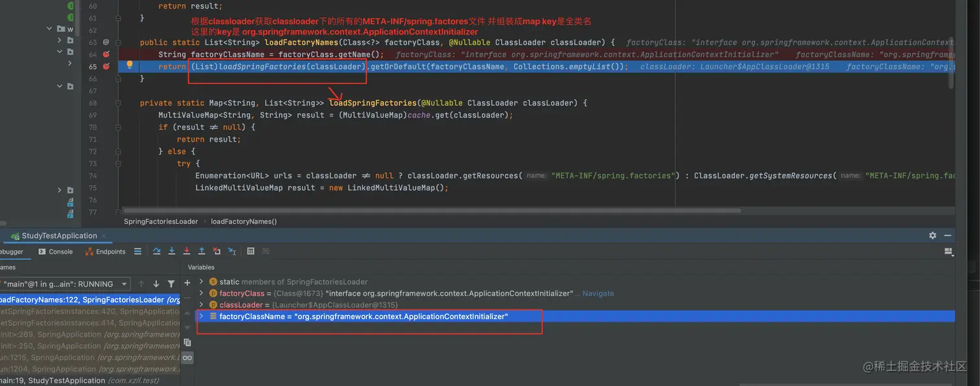Click the Navigate link beside factoryClass

pos(598,293)
